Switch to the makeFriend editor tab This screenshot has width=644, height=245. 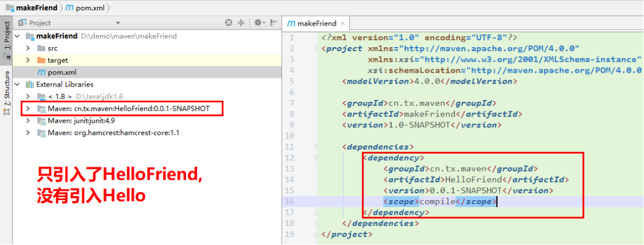click(316, 23)
